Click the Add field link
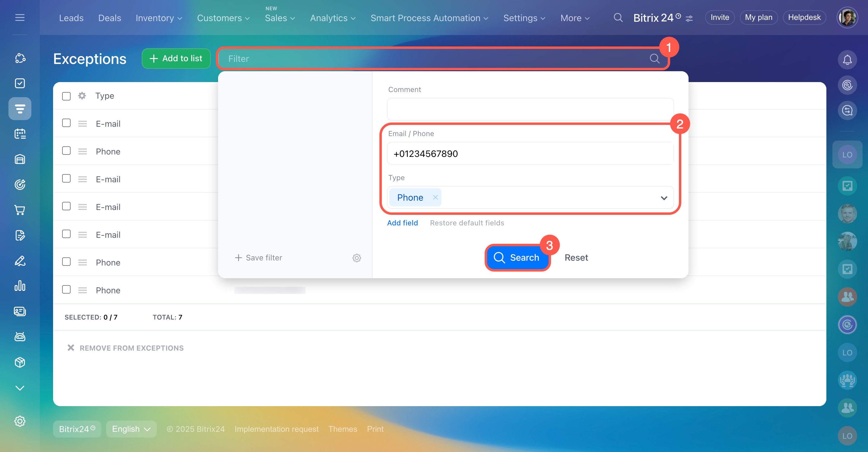Screen dimensions: 868x452 [402, 223]
